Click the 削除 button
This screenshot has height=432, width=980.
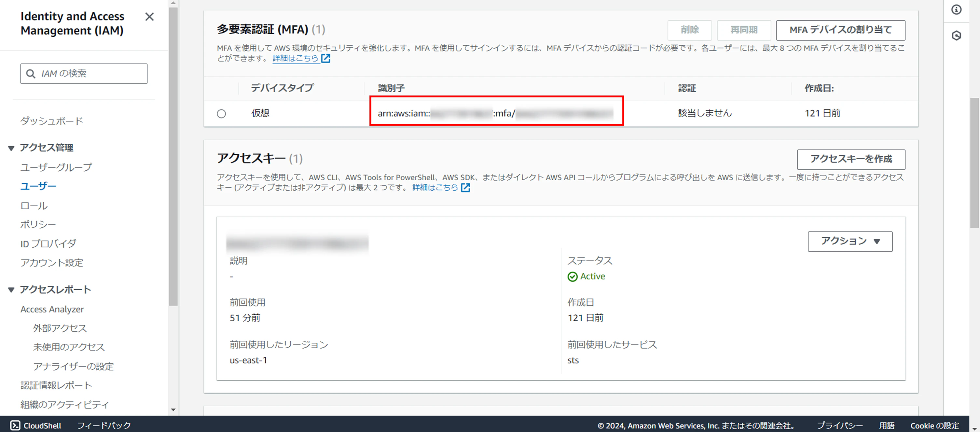coord(689,30)
